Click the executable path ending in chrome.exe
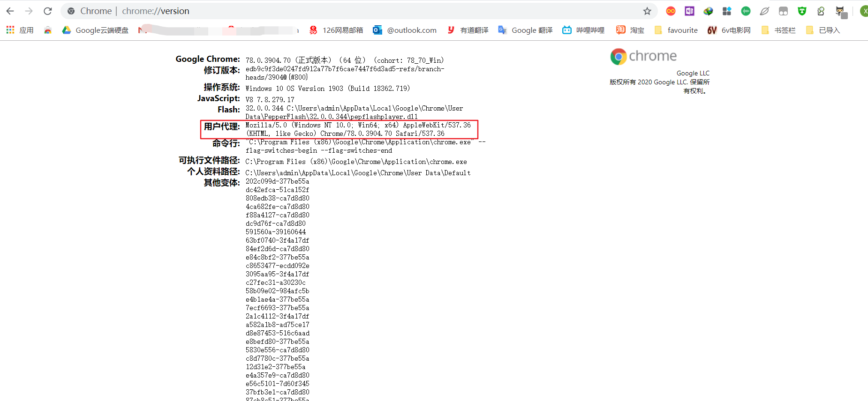Viewport: 868px width, 401px height. coord(356,162)
